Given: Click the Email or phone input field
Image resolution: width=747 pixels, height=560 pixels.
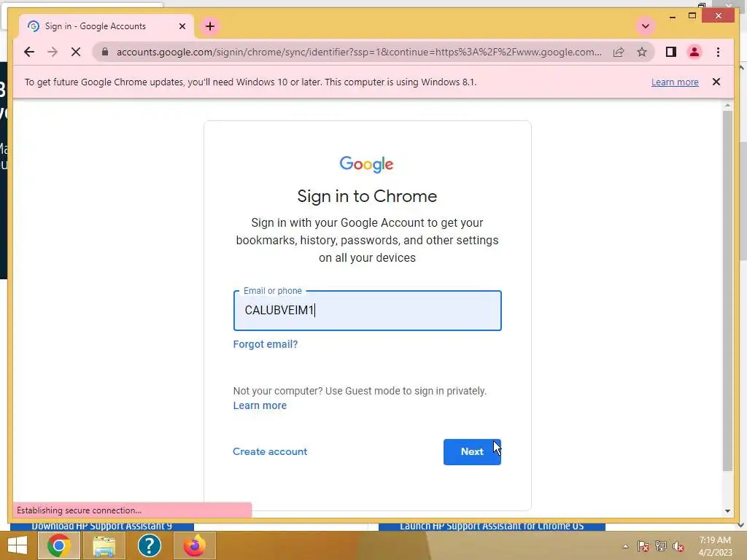Looking at the screenshot, I should coord(368,311).
